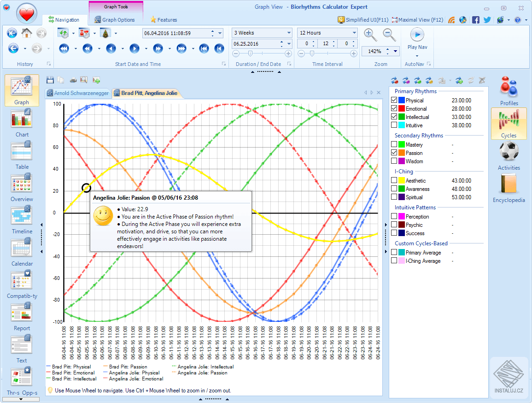Enable the Primary Average checkbox
This screenshot has width=532, height=403.
click(x=394, y=252)
